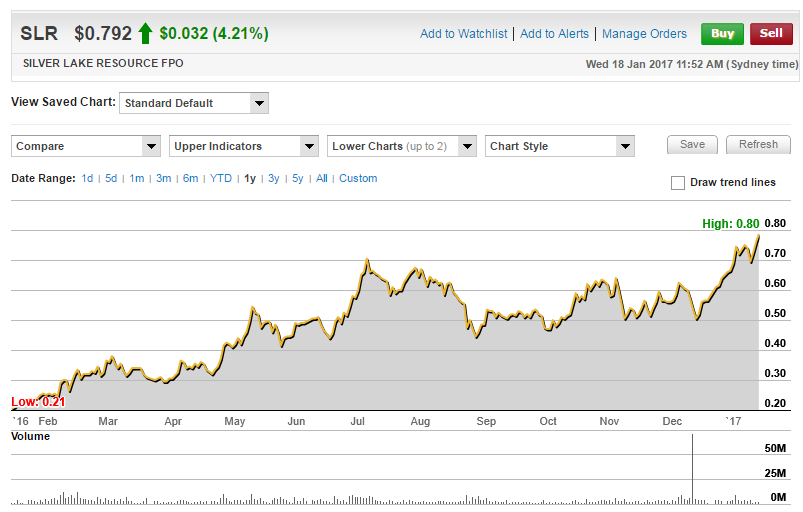Select 1d date range

[88, 179]
